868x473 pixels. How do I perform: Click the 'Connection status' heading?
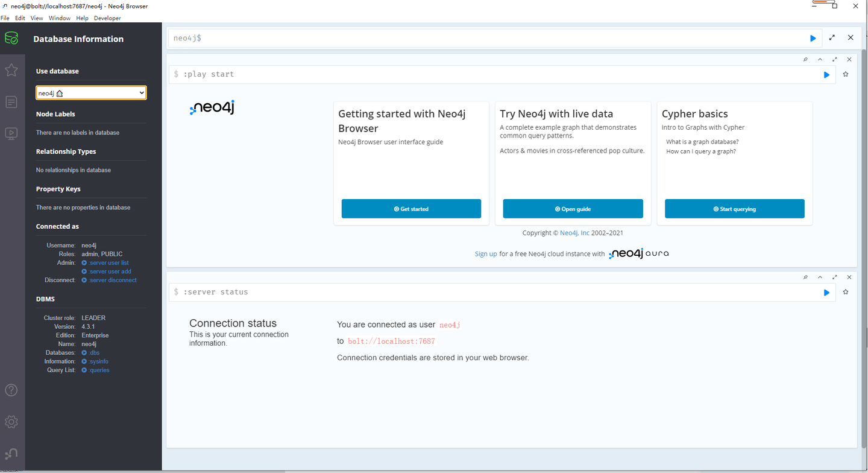coord(233,323)
